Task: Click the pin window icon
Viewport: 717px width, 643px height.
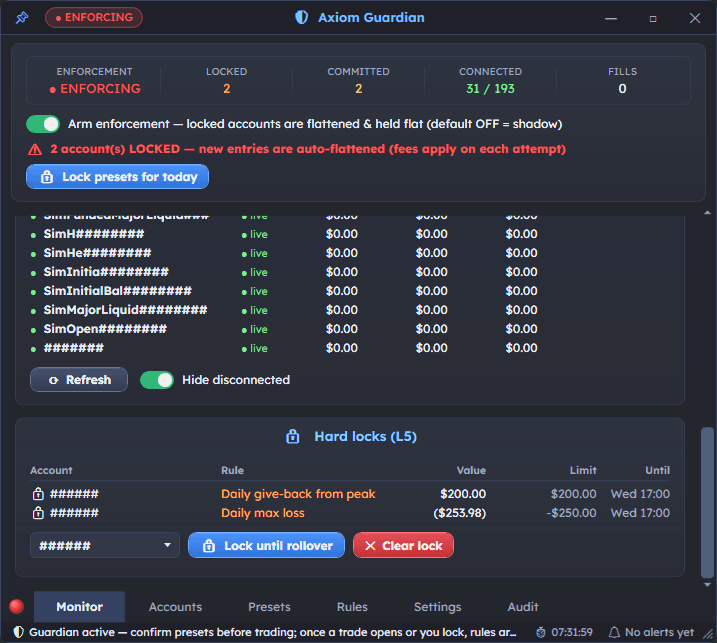Action: pos(21,18)
